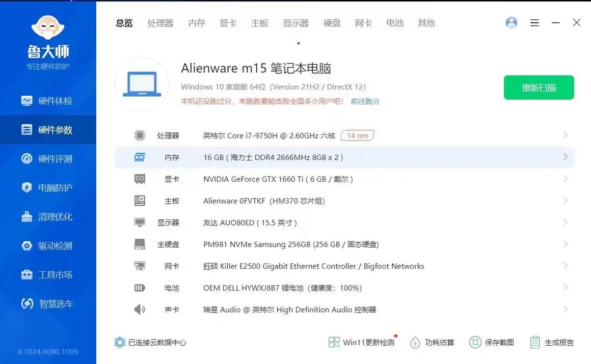Expand the 网卡 row chevron

click(566, 266)
